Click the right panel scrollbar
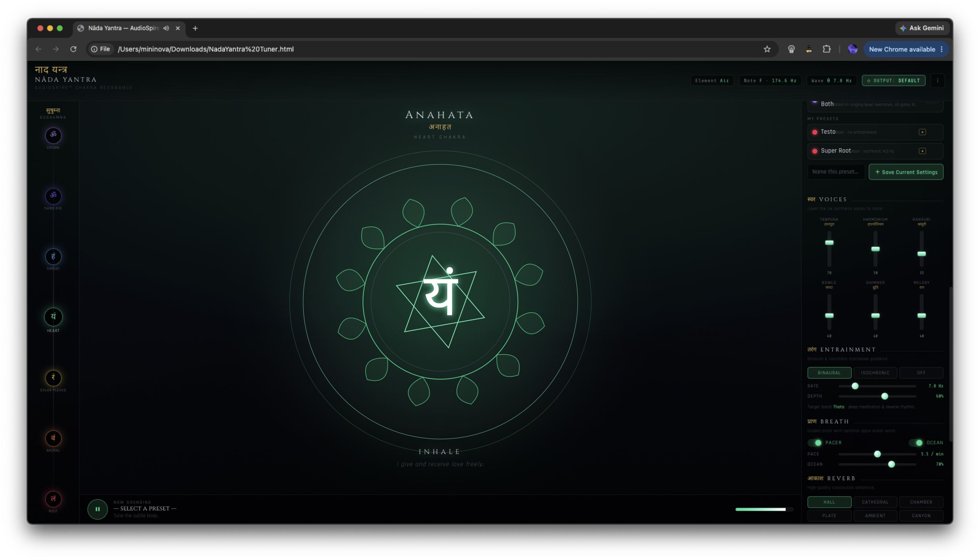This screenshot has width=980, height=560. point(951,365)
